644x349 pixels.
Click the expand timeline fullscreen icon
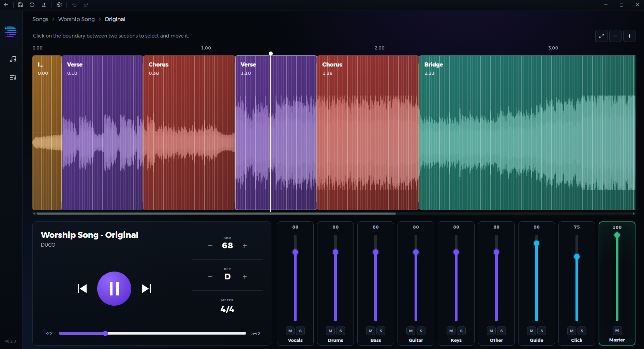coord(601,36)
